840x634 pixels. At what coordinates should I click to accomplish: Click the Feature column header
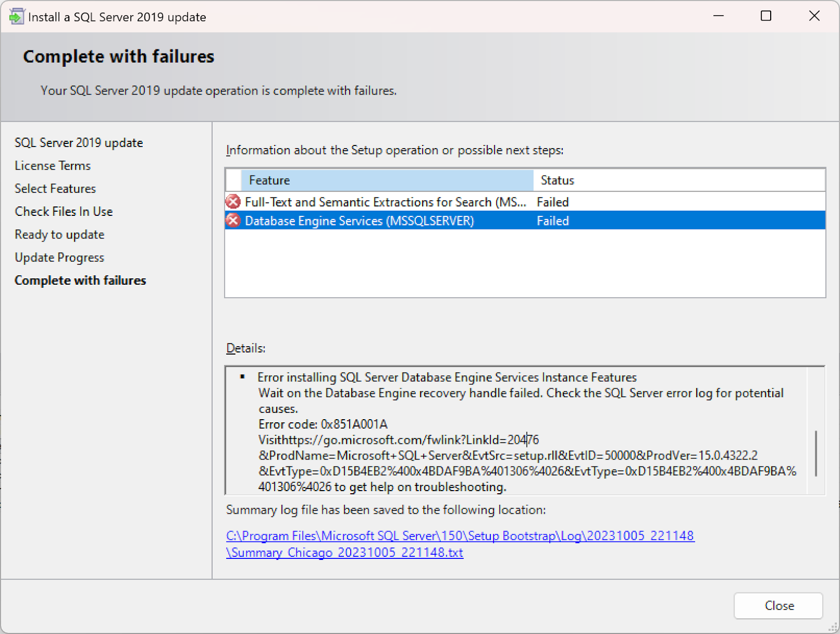(x=387, y=180)
